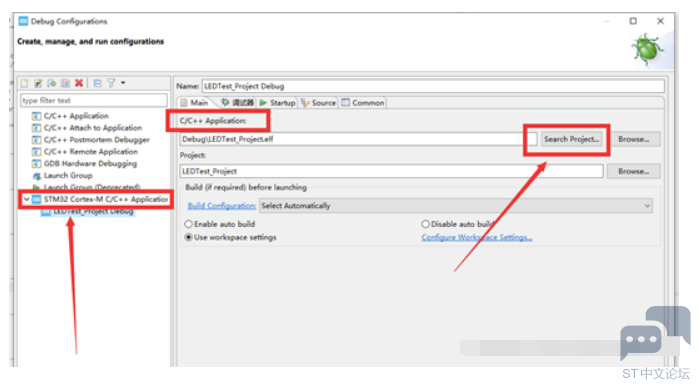The image size is (699, 389).
Task: Open Select Automatically build configuration dropdown
Action: 456,205
